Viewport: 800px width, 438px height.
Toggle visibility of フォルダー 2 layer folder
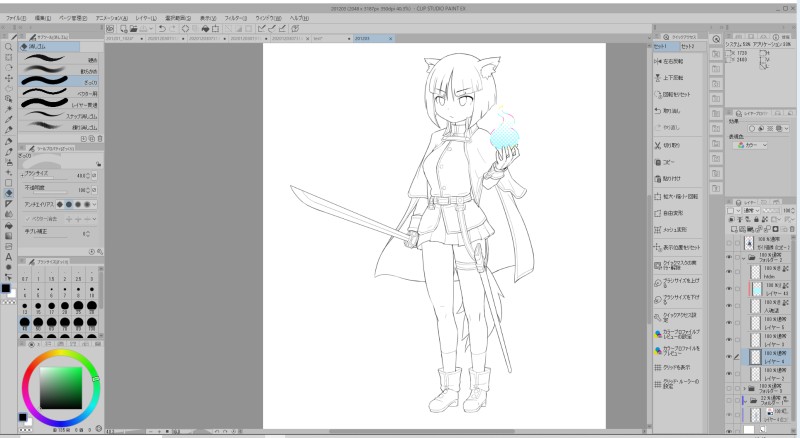pos(729,257)
